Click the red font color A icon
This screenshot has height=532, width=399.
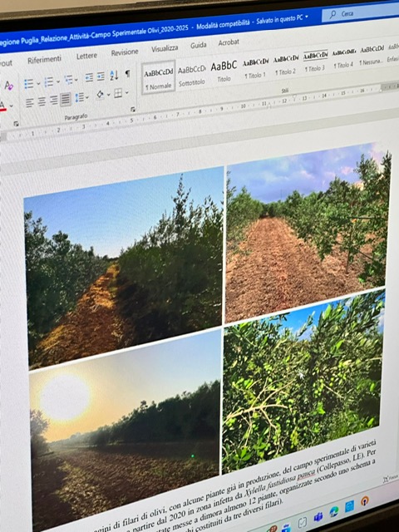pos(2,106)
